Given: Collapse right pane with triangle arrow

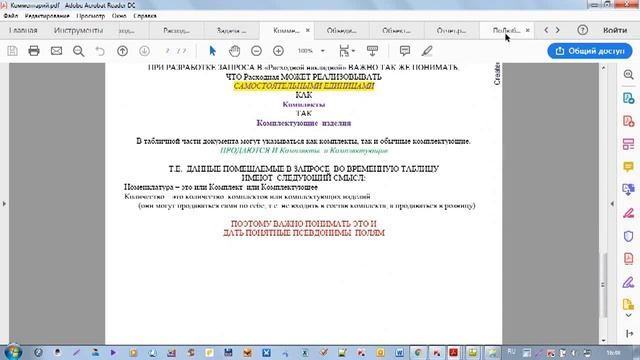Looking at the screenshot, I should (612, 203).
